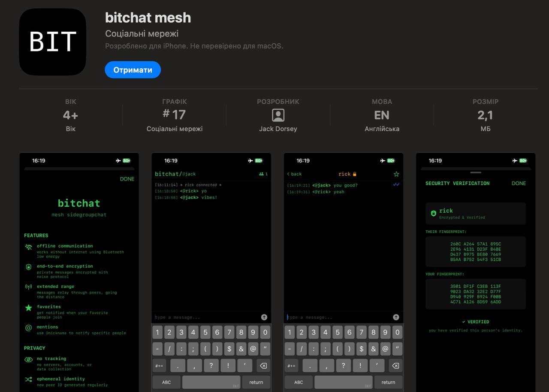Select the age rating 4+ info block
The width and height of the screenshot is (549, 392).
(x=70, y=115)
